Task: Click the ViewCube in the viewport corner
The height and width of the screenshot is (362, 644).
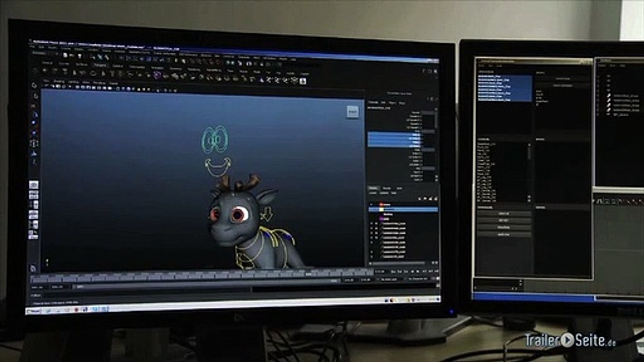Action: [353, 112]
